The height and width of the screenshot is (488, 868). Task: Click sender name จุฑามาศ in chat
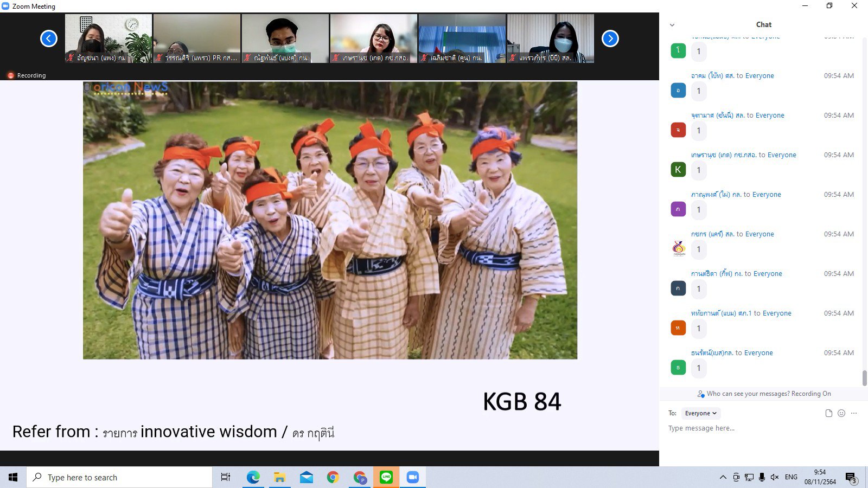coord(718,115)
